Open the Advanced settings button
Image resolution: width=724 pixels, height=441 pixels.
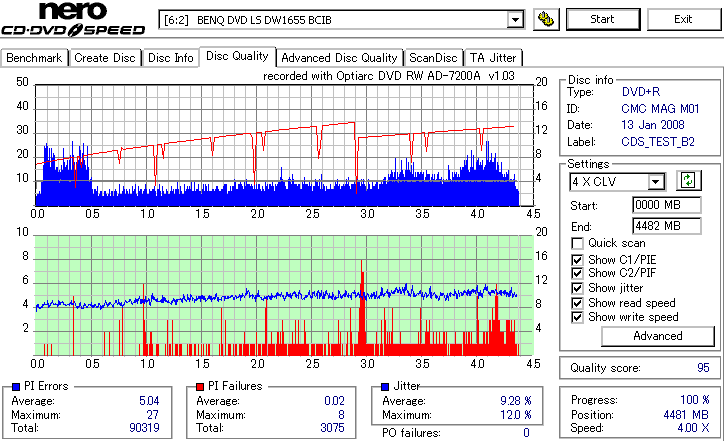(658, 336)
